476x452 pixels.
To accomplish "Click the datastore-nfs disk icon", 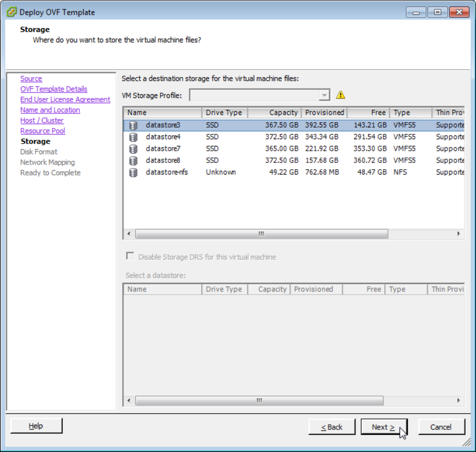I will [133, 172].
